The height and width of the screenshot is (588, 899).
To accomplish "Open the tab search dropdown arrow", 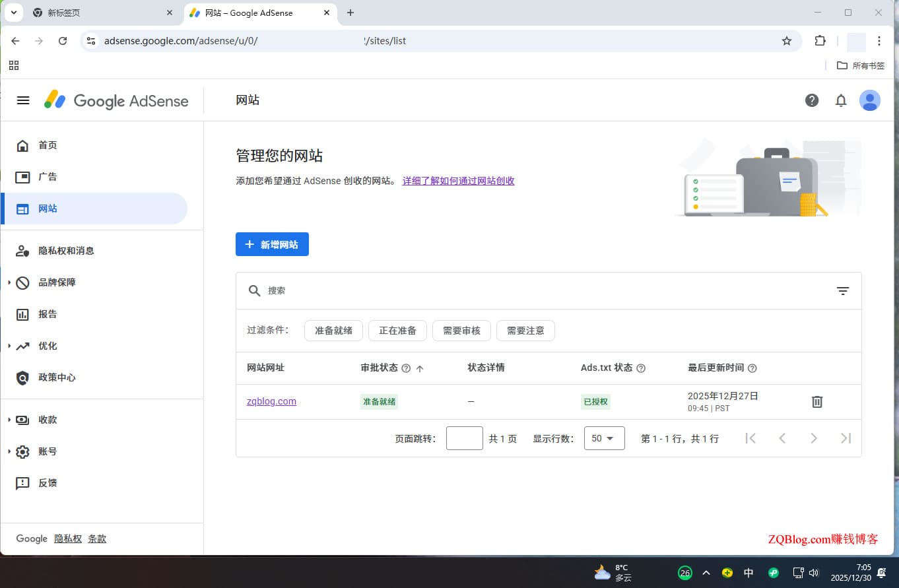I will [x=13, y=13].
